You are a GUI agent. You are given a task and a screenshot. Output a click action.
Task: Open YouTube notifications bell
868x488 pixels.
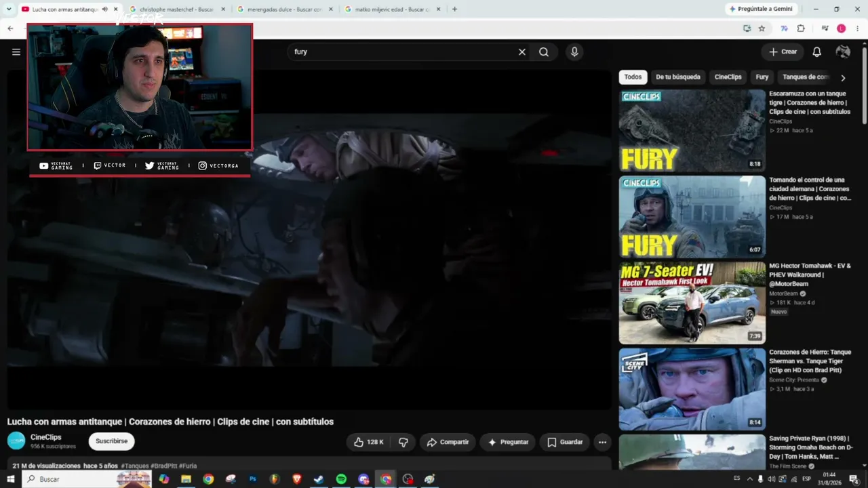[817, 52]
